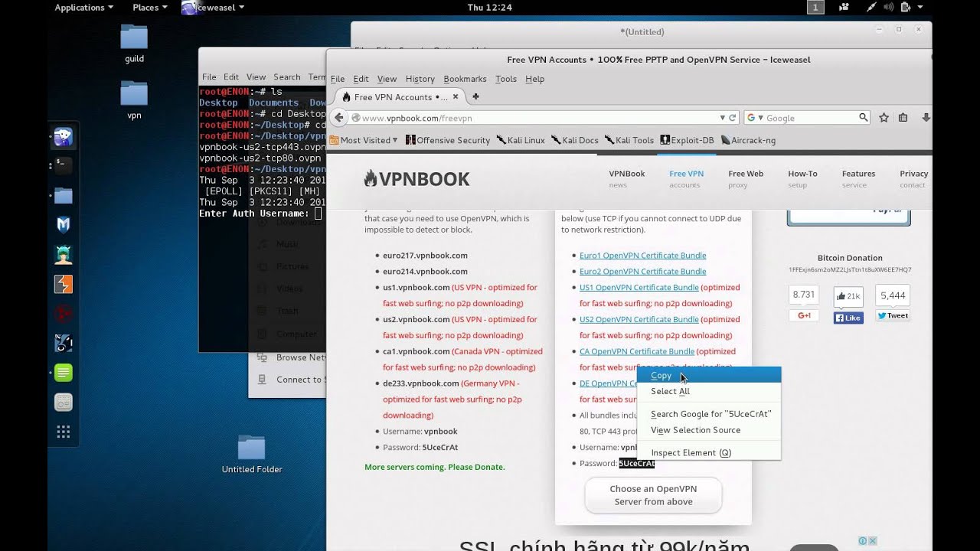This screenshot has height=551, width=980.
Task: Click the Google +1 button
Action: pyautogui.click(x=804, y=315)
